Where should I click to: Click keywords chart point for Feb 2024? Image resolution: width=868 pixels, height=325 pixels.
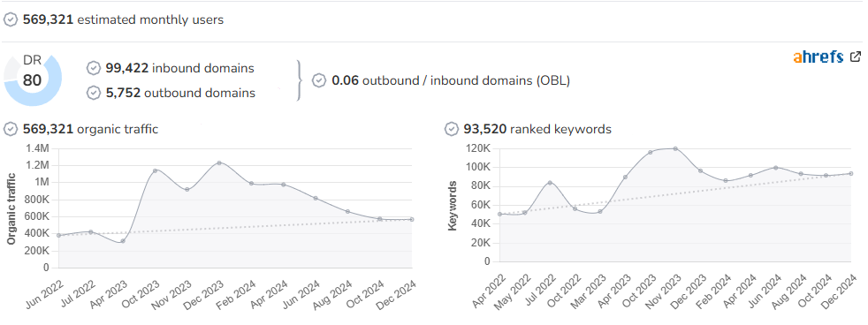tap(726, 180)
